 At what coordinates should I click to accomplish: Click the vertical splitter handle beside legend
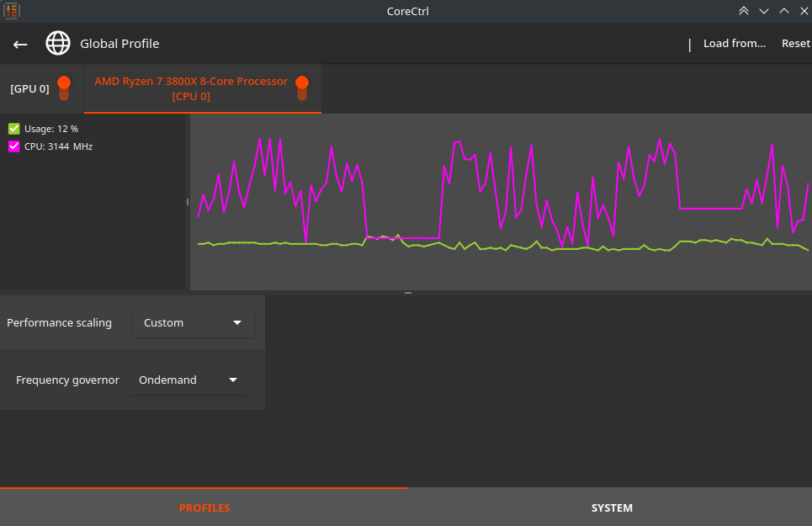188,202
